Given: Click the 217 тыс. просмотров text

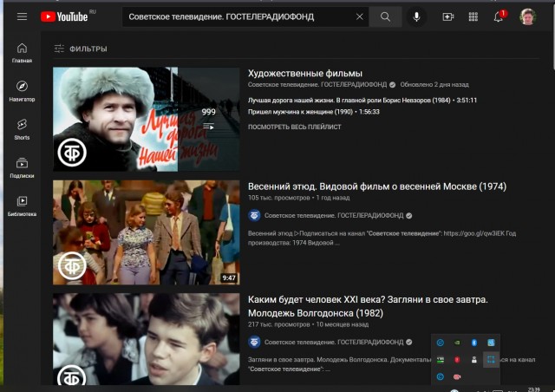Looking at the screenshot, I should point(278,324).
